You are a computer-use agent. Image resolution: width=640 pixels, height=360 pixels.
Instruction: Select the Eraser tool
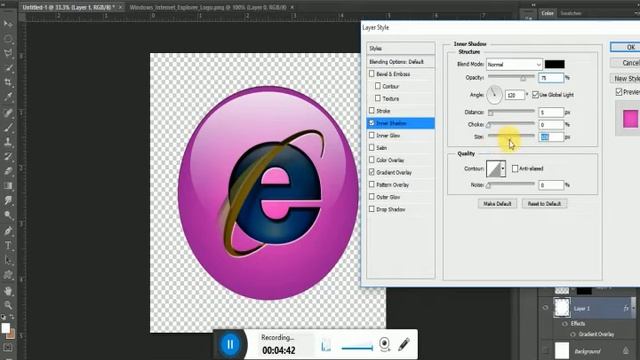tap(8, 171)
